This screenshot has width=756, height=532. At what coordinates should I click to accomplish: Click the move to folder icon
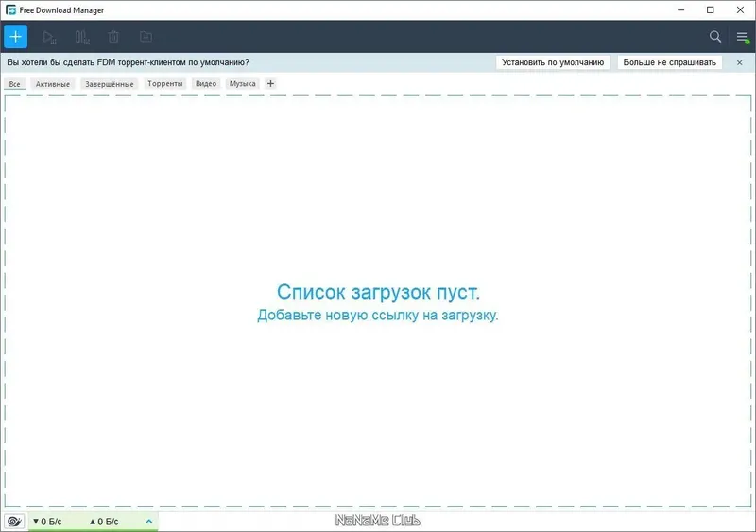tap(146, 37)
